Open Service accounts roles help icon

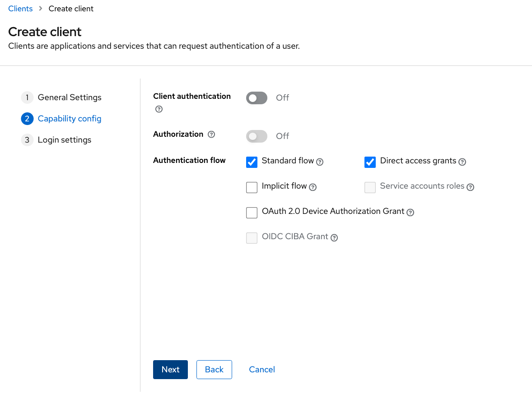(x=470, y=187)
